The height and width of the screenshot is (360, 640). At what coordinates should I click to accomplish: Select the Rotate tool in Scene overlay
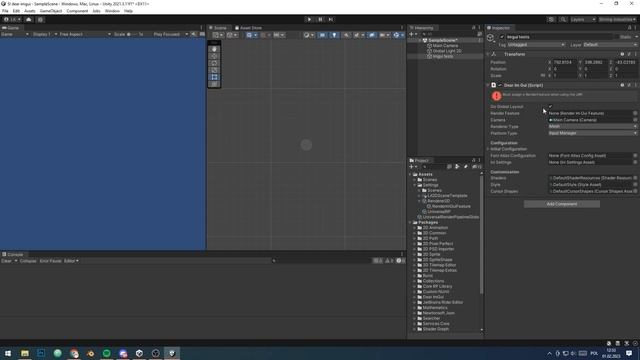click(x=214, y=63)
